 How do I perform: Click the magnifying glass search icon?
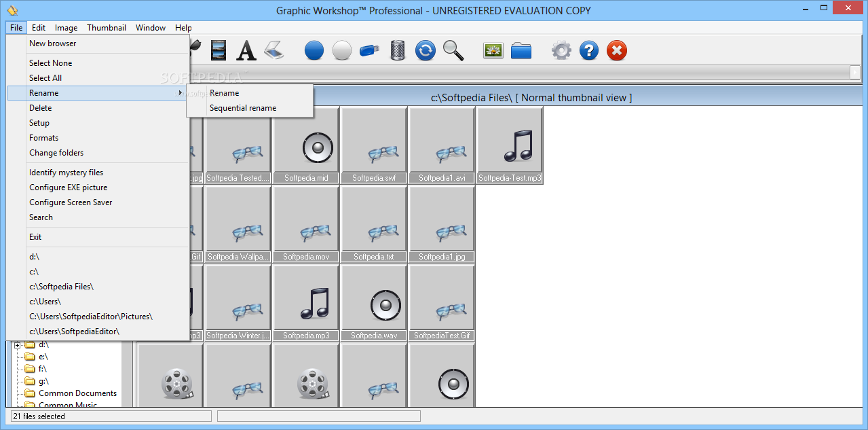(x=453, y=50)
